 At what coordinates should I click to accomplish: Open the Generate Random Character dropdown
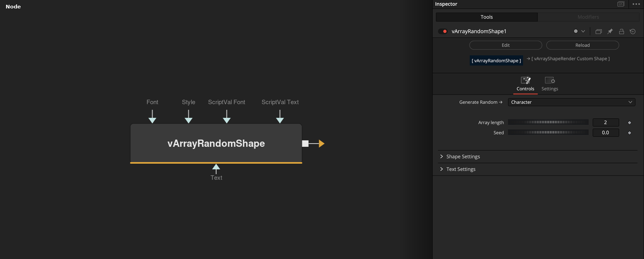tap(572, 102)
